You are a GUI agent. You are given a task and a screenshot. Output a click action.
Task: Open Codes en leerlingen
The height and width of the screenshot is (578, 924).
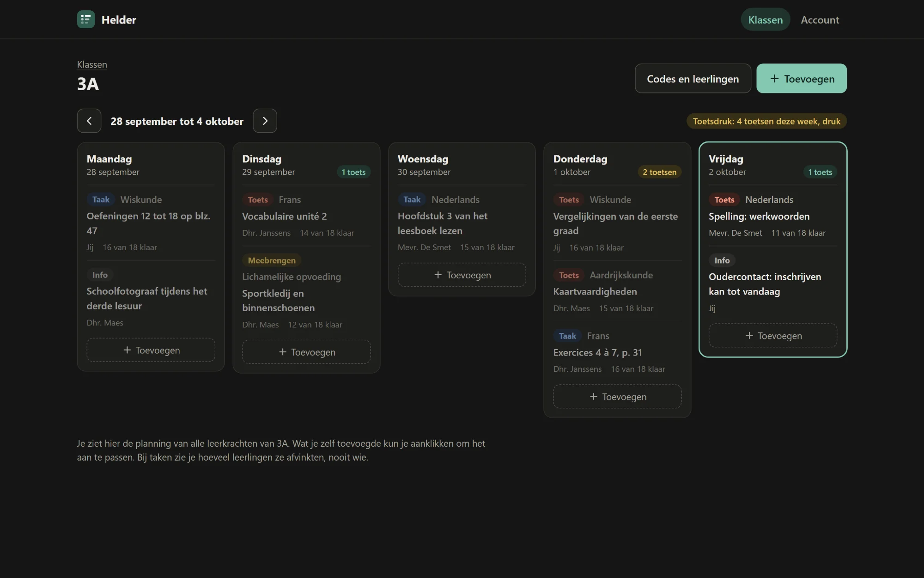pos(693,79)
